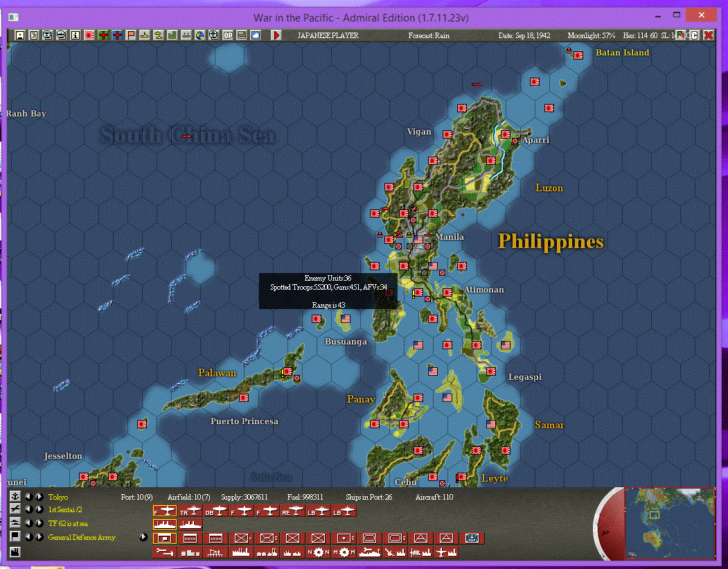
Task: Click red plane on blue background icon
Action: [x=117, y=35]
